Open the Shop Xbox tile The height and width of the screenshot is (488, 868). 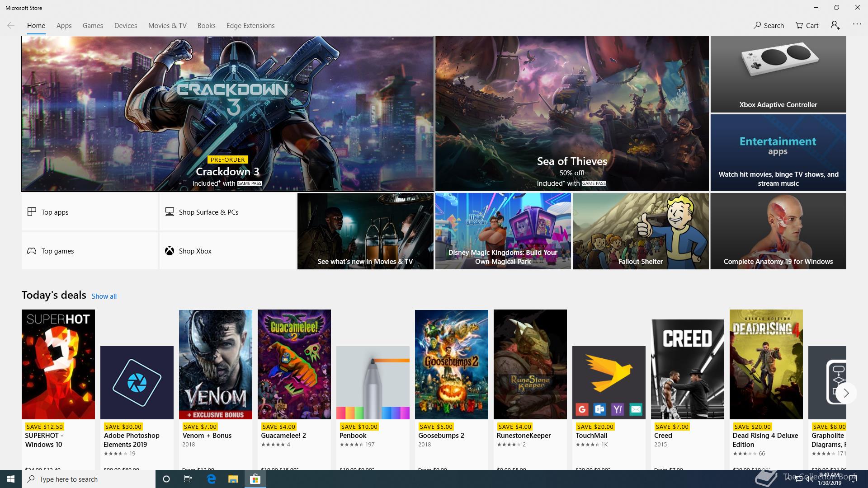click(x=227, y=251)
